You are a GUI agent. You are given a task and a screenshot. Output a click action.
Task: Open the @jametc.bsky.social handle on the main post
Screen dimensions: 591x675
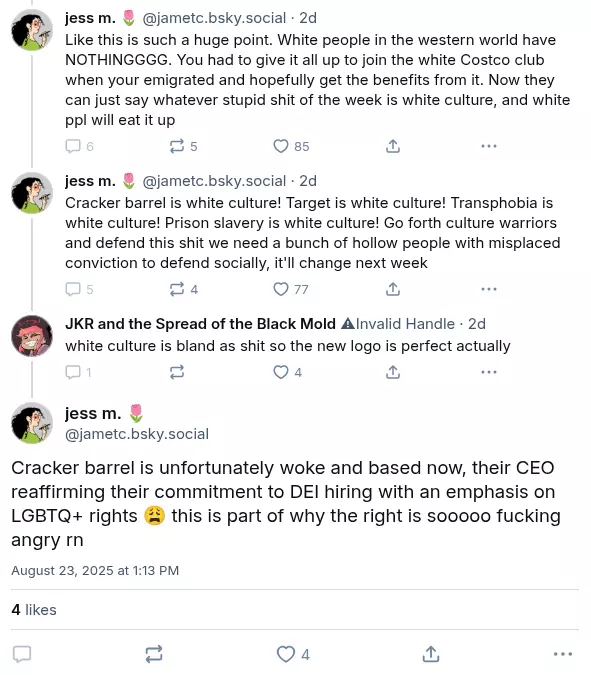137,434
